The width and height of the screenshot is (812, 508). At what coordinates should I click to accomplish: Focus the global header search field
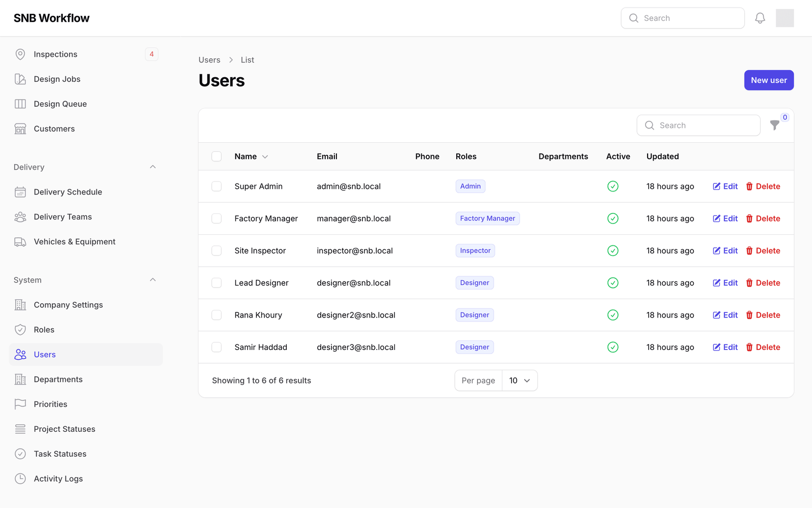[x=683, y=18]
